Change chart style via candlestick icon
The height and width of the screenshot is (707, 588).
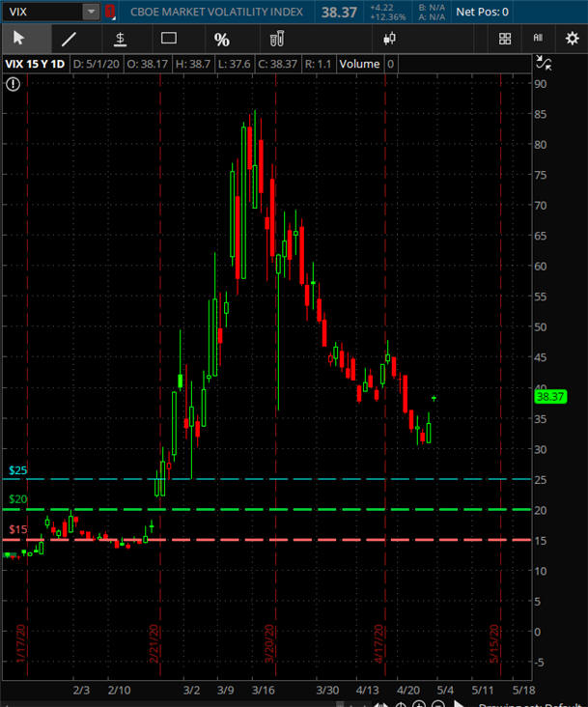pyautogui.click(x=390, y=40)
